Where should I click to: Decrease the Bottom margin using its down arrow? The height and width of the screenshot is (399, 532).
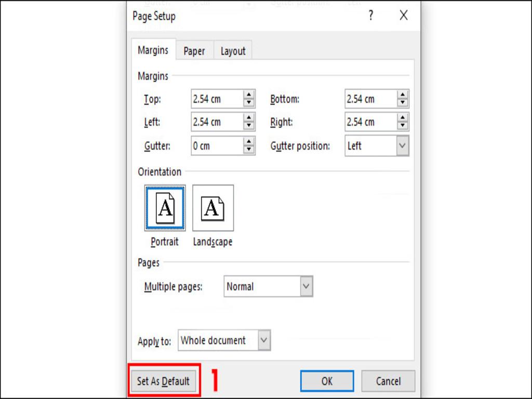click(x=403, y=101)
